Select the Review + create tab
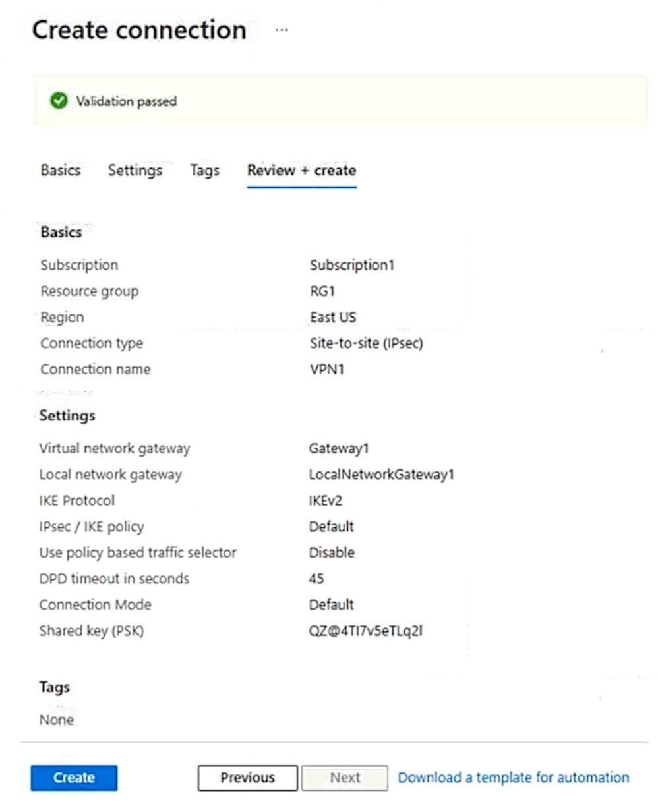The height and width of the screenshot is (812, 658). pyautogui.click(x=301, y=171)
